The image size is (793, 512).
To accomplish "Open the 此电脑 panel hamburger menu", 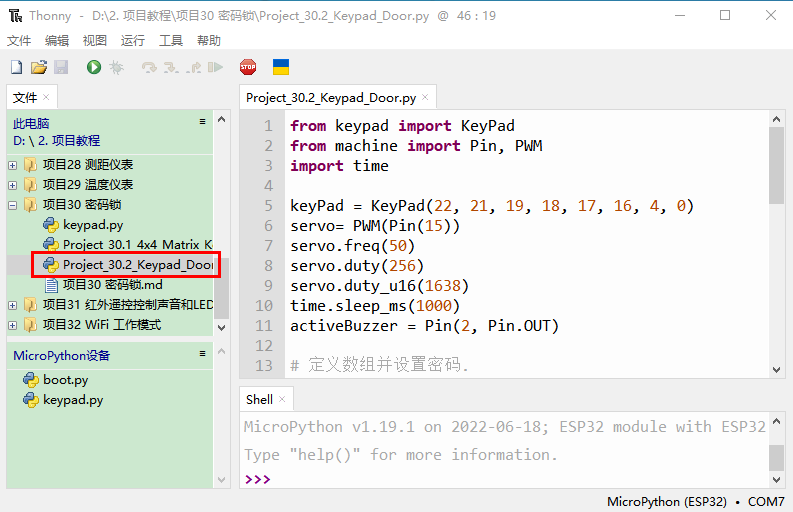I will coord(202,122).
